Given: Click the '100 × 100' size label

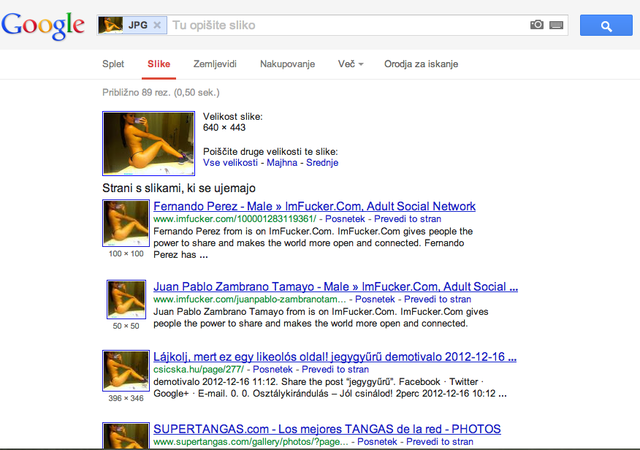Looking at the screenshot, I should tap(126, 254).
